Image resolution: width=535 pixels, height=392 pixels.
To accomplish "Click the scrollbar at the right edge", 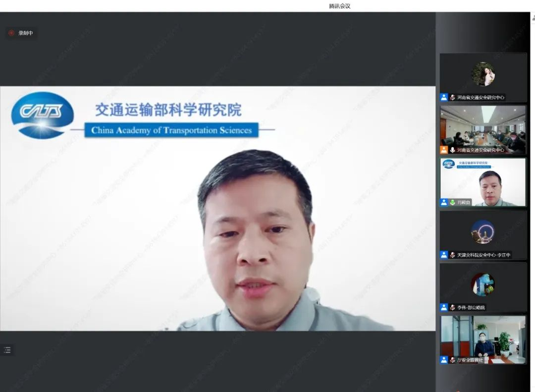I will point(532,198).
